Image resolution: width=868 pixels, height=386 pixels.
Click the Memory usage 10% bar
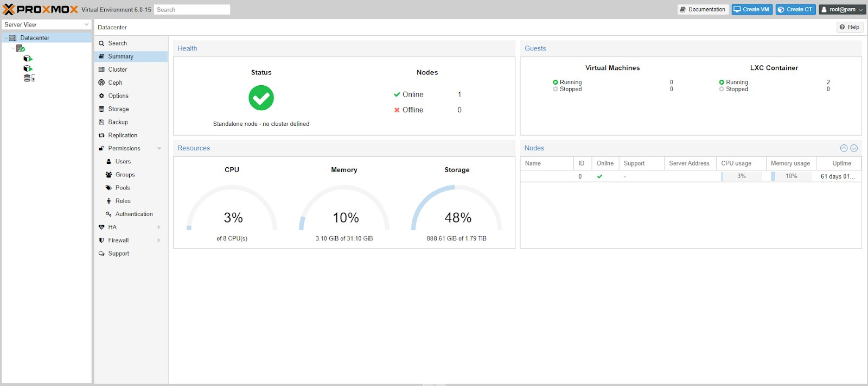(791, 176)
